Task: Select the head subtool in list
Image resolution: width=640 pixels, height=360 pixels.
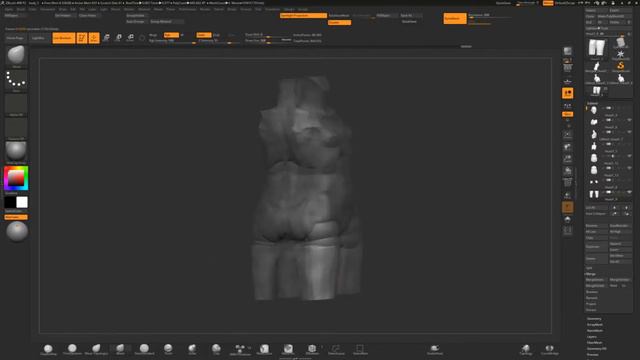Action: (x=594, y=110)
